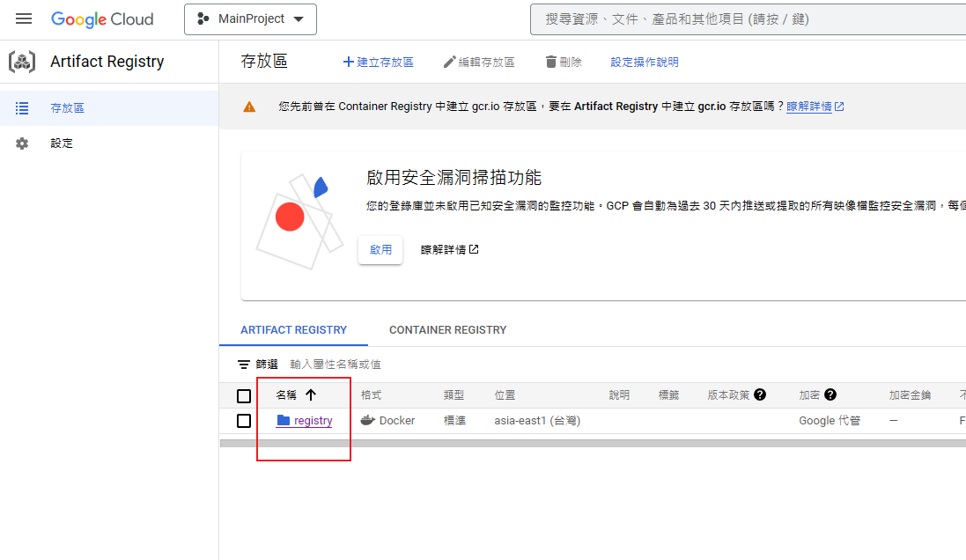This screenshot has width=966, height=560.
Task: Click the 類型 column header
Action: click(x=454, y=395)
